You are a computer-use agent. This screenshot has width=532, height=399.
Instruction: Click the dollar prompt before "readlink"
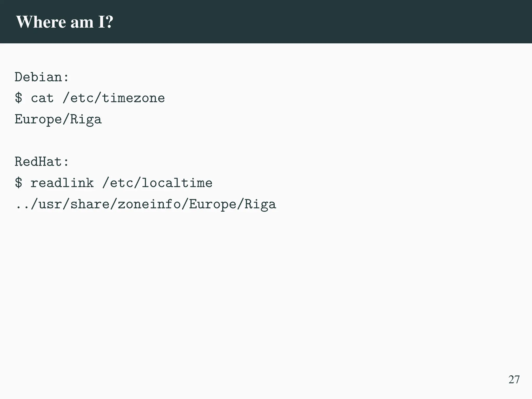click(x=18, y=183)
